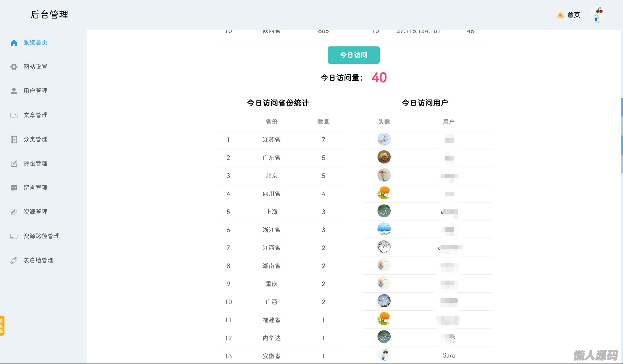Click the gear icon for 网站设置
The width and height of the screenshot is (623, 364).
[14, 67]
